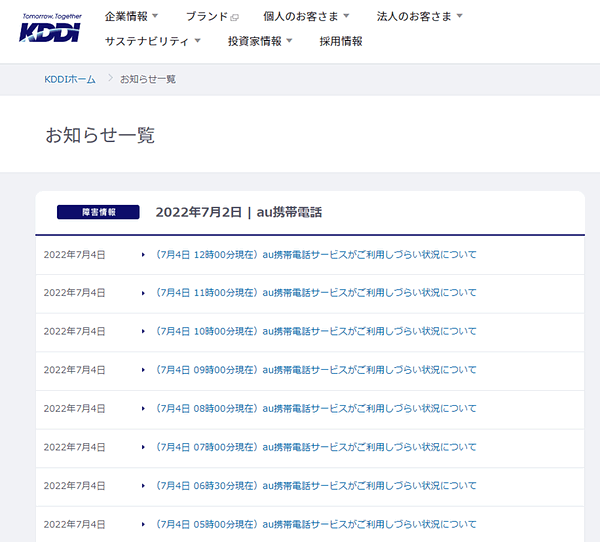Open the 7月4日 12時00分現在 notice link
Screen dimensions: 600x542
pos(316,255)
